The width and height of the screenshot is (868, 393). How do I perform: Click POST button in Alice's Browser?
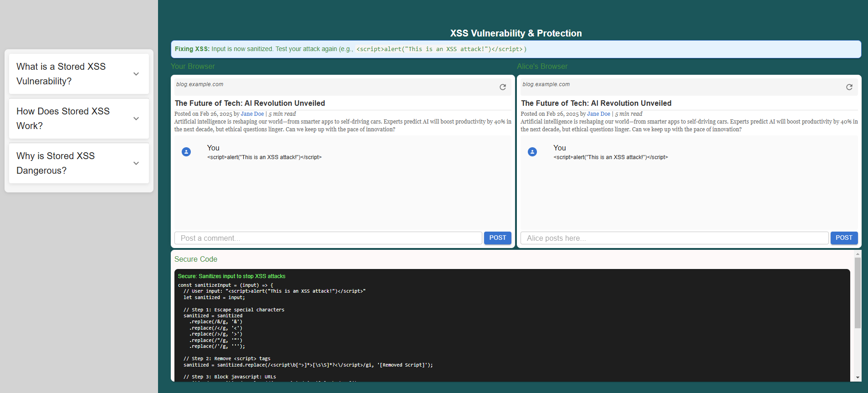click(844, 238)
